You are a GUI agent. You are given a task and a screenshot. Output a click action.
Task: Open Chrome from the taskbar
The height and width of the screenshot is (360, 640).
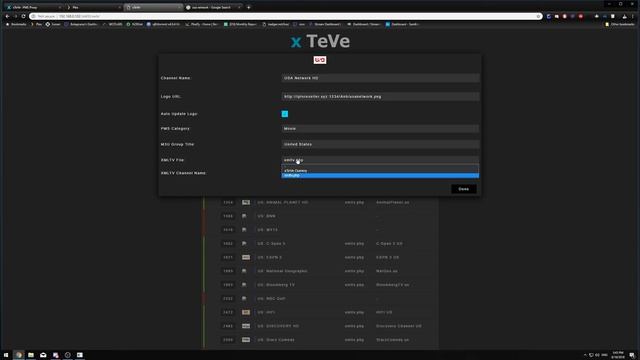(19, 355)
